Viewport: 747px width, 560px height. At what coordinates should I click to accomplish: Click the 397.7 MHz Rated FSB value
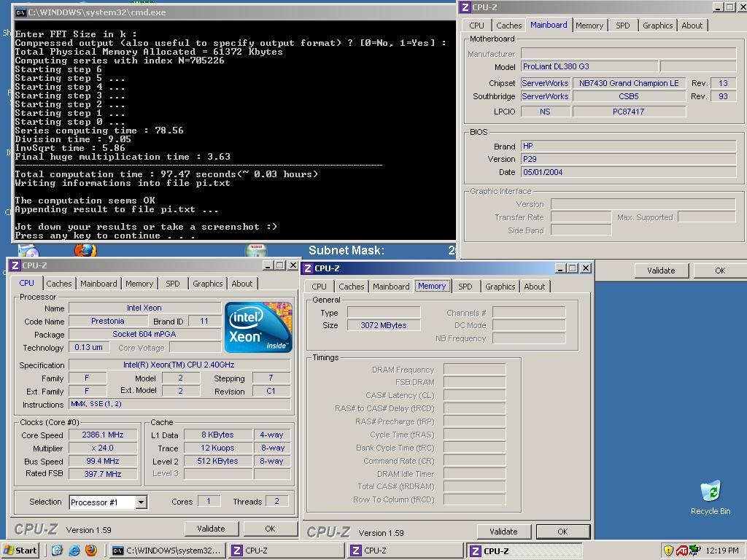coord(103,474)
